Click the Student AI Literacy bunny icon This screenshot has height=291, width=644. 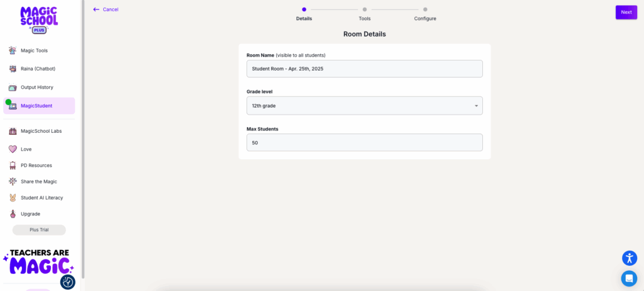13,198
